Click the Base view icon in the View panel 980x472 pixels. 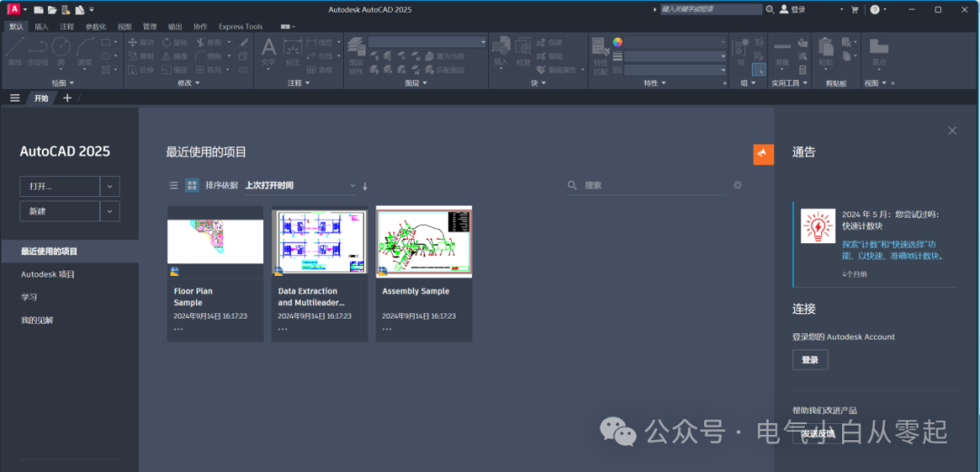(x=878, y=52)
